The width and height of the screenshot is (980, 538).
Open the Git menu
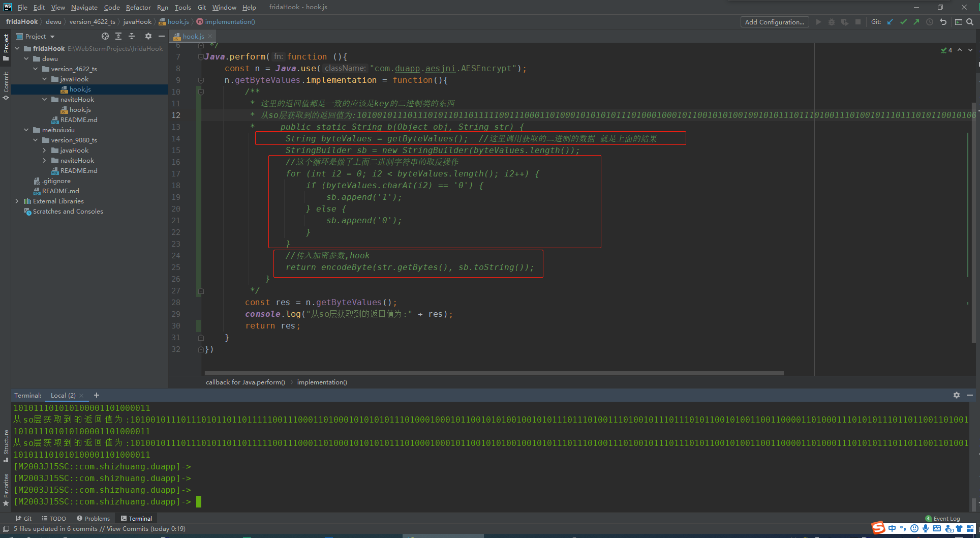coord(202,7)
